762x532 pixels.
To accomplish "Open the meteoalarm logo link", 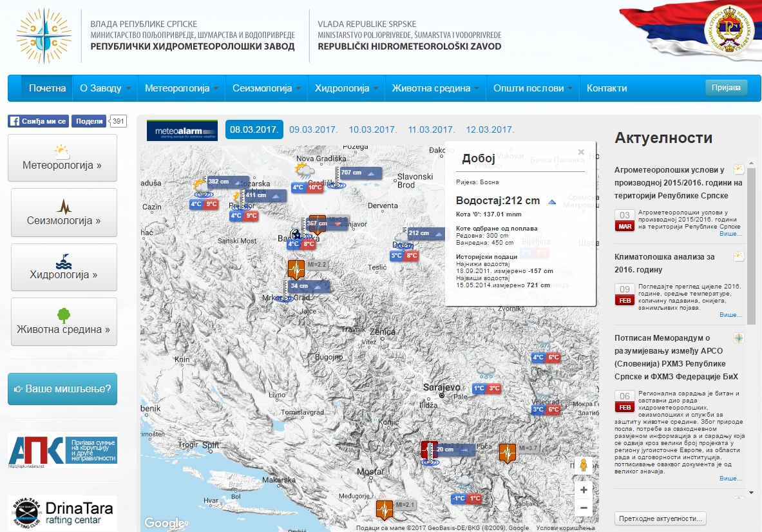I will (x=177, y=129).
